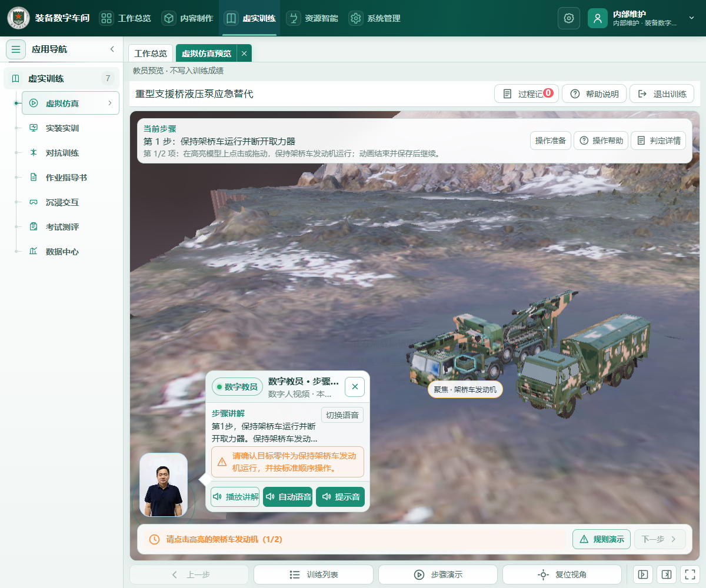
Task: Click the fullscreen icon at bottom right
Action: [690, 574]
